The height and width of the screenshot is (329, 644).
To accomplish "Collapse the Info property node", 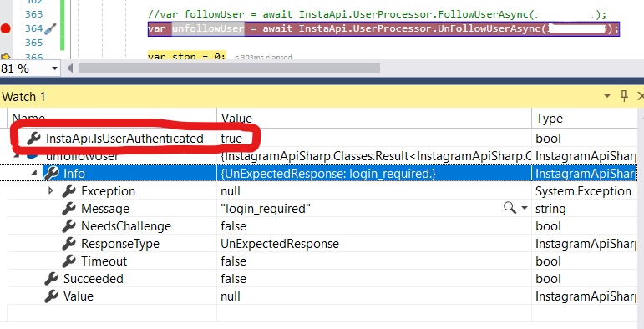I will [x=34, y=174].
